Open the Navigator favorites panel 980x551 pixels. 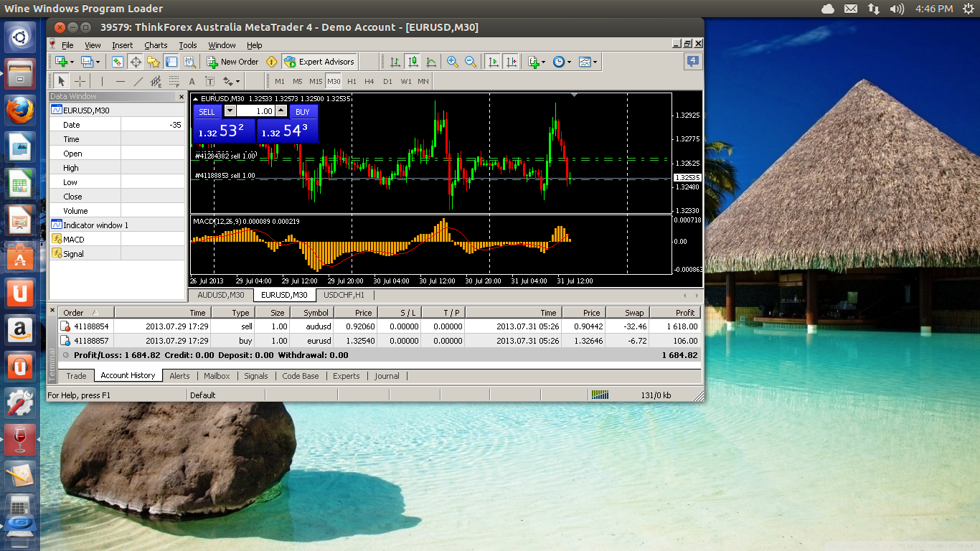[x=154, y=62]
